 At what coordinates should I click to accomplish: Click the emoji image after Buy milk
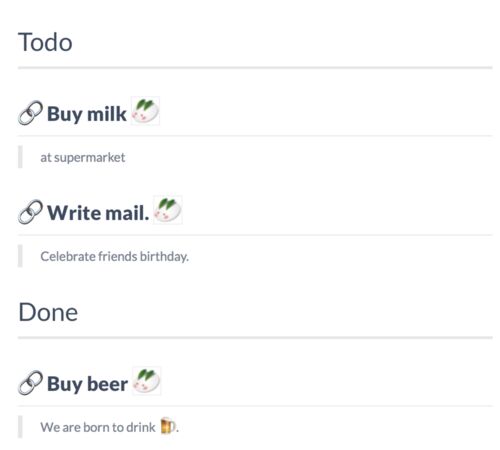click(145, 111)
